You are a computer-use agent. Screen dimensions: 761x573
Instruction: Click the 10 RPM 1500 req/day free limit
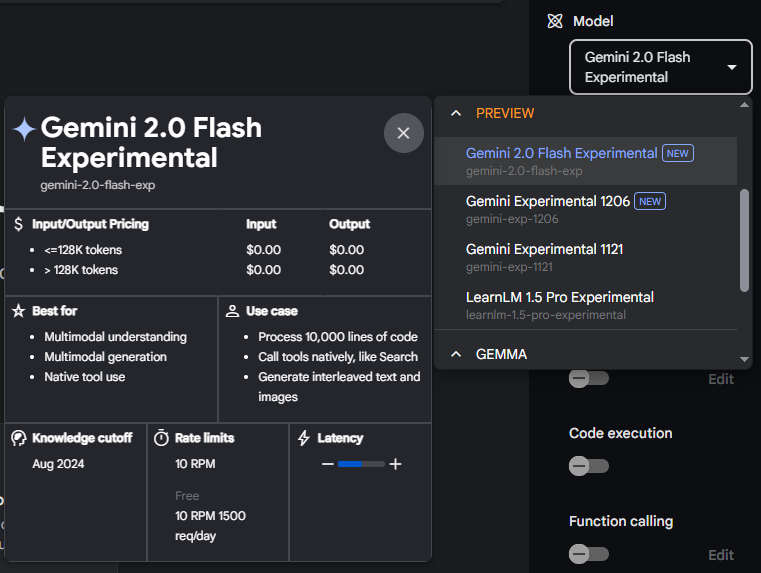click(x=210, y=525)
